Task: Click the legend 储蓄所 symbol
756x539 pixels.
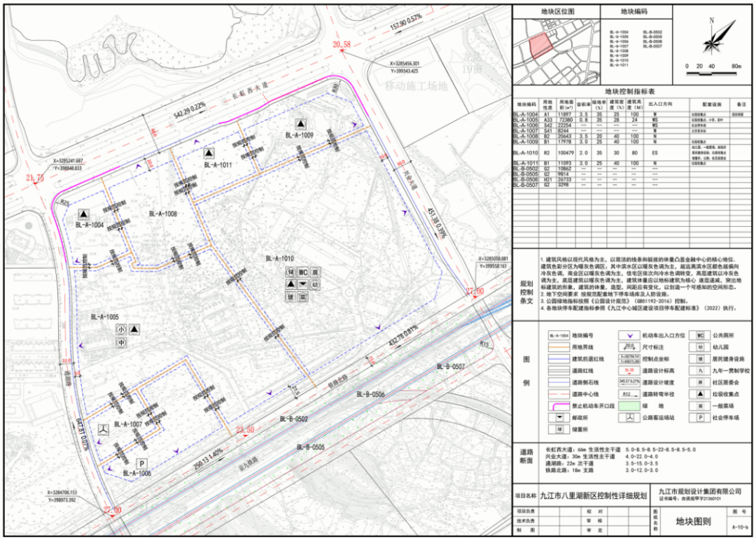Action: (x=560, y=430)
